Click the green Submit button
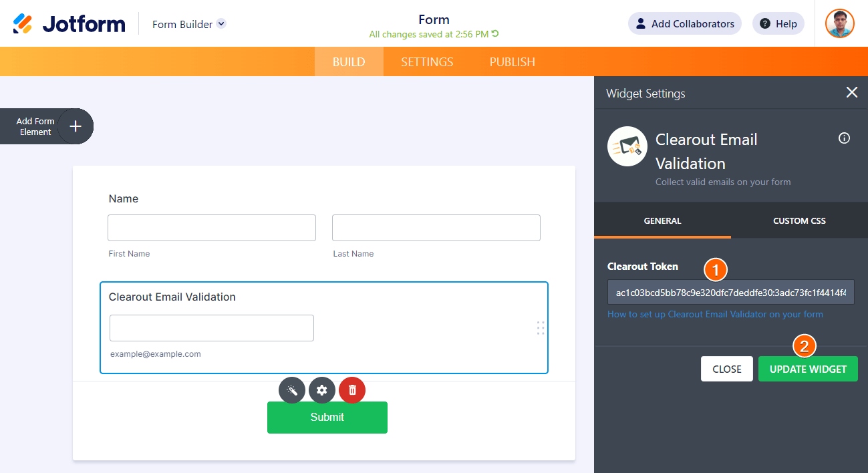 (x=327, y=418)
